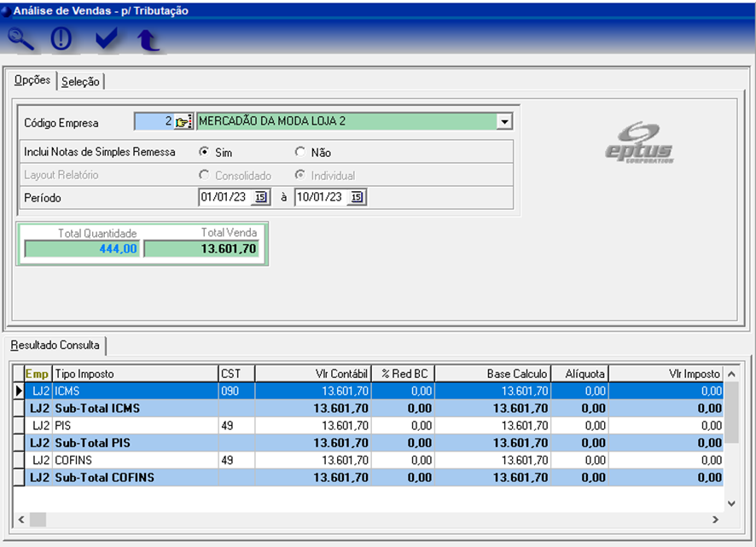Screen dimensions: 756x547
Task: Click the Tipo Imposto column header
Action: coord(134,374)
